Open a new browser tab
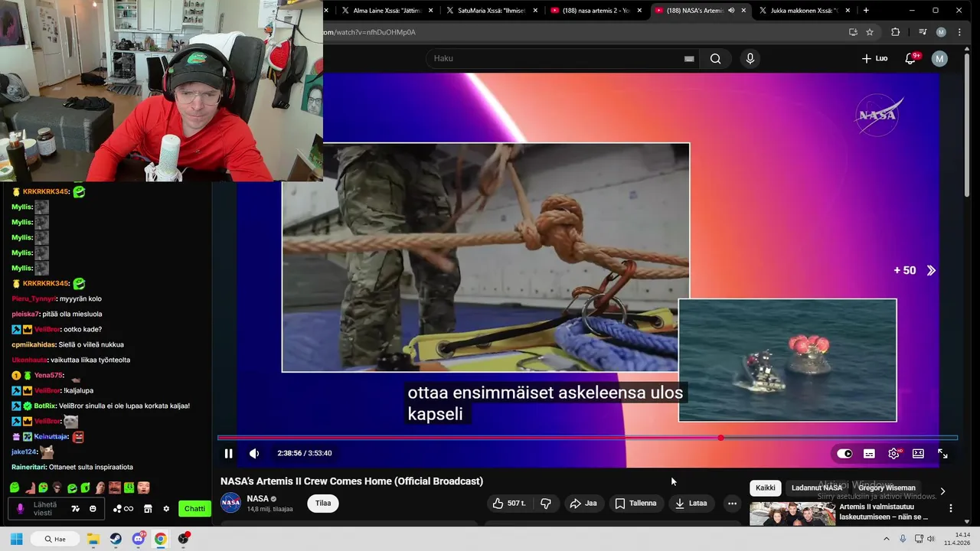 click(866, 11)
